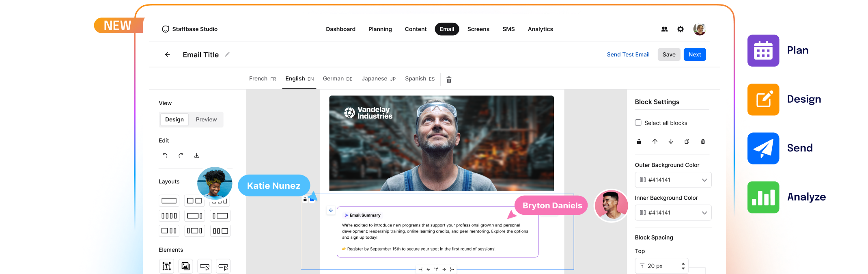Open the Dashboard menu

pos(340,29)
